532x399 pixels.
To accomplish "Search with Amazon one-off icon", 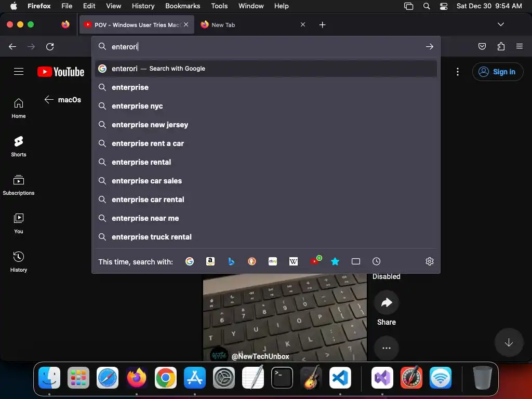I will (x=210, y=261).
